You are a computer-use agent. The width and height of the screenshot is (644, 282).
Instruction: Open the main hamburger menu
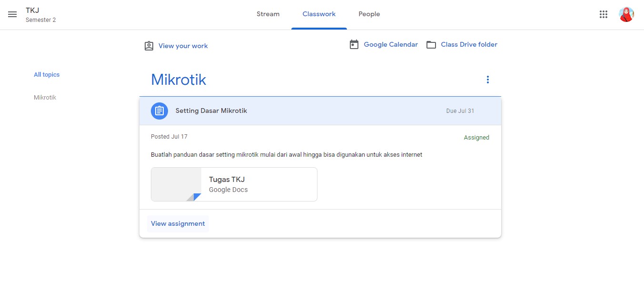click(x=12, y=14)
